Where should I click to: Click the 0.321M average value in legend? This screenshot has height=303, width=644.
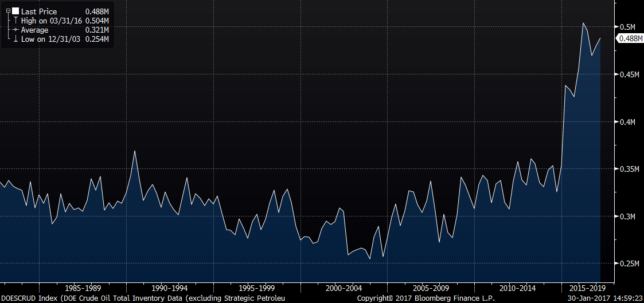click(x=97, y=30)
